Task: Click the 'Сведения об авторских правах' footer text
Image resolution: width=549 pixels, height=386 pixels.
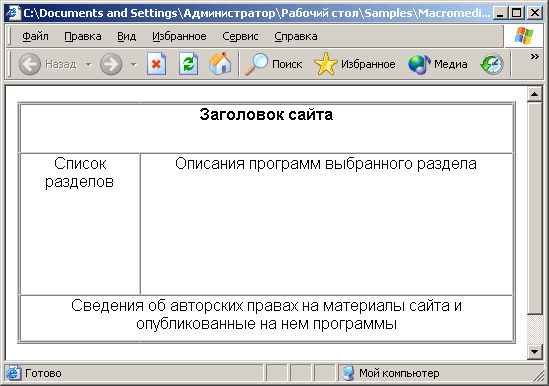Action: click(266, 315)
